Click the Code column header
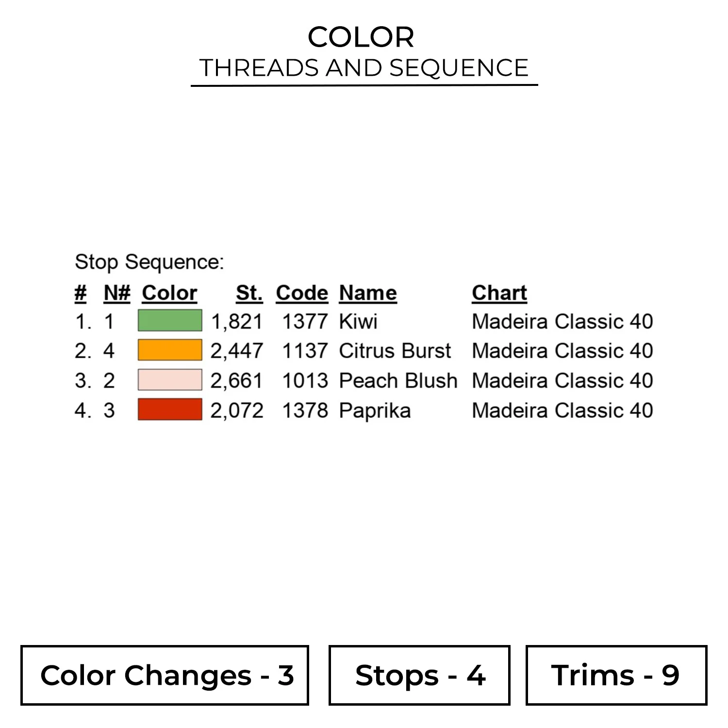Viewport: 728px width, 728px height. pyautogui.click(x=302, y=293)
